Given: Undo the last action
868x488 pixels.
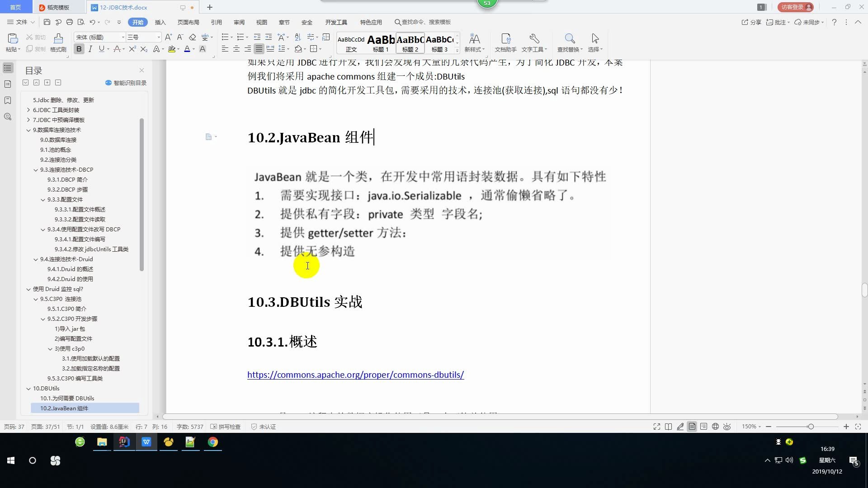Looking at the screenshot, I should click(92, 22).
